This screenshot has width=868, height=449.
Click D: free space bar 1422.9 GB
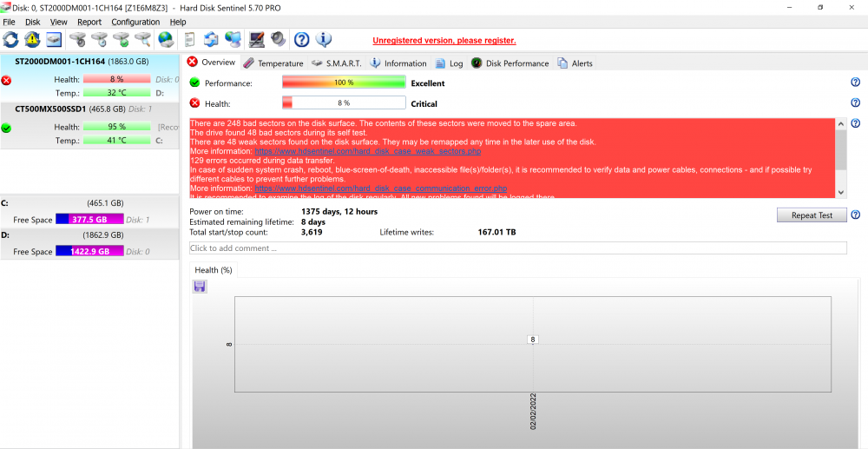(x=89, y=251)
